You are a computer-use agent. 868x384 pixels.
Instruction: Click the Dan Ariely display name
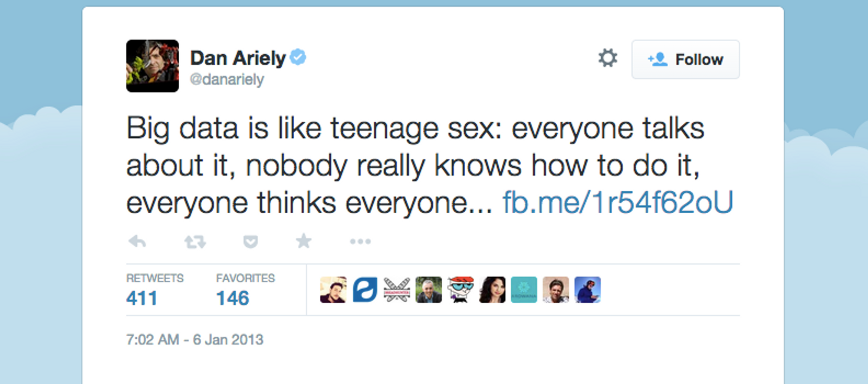point(238,58)
